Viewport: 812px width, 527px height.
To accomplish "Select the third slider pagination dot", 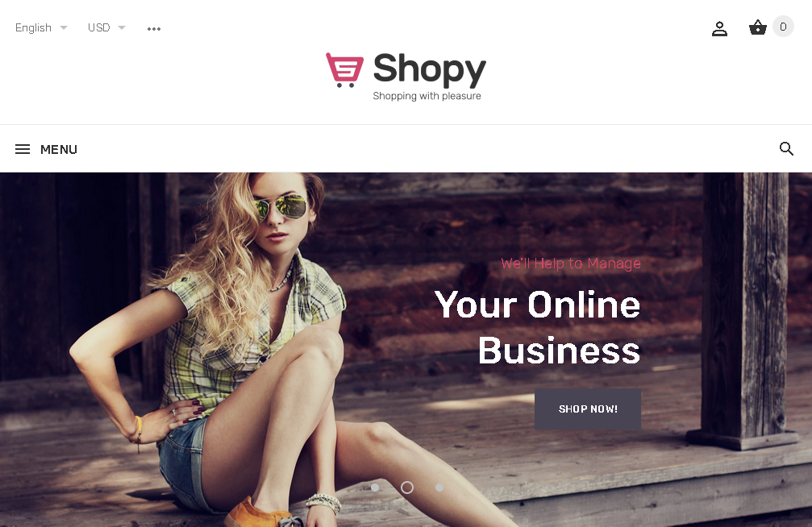I will (439, 488).
